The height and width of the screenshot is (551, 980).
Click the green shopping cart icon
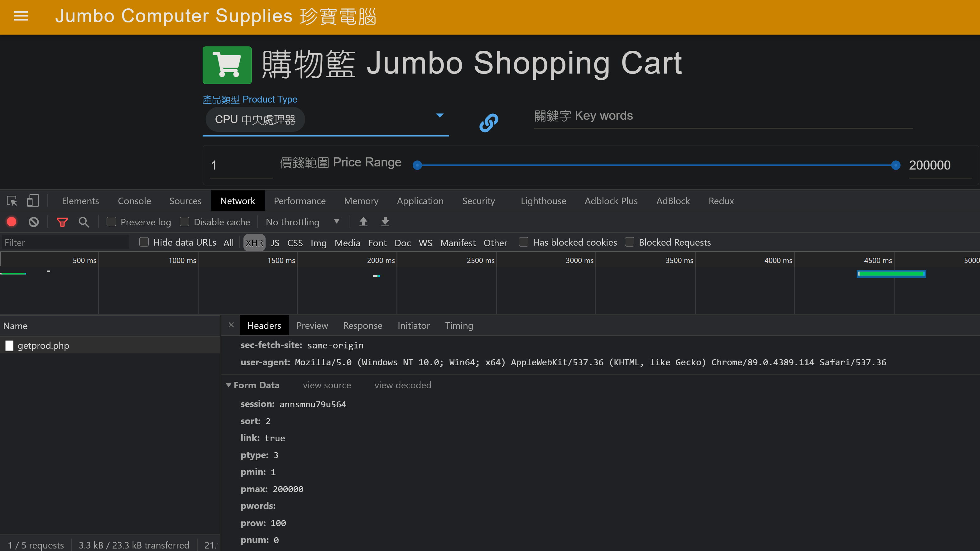point(227,65)
